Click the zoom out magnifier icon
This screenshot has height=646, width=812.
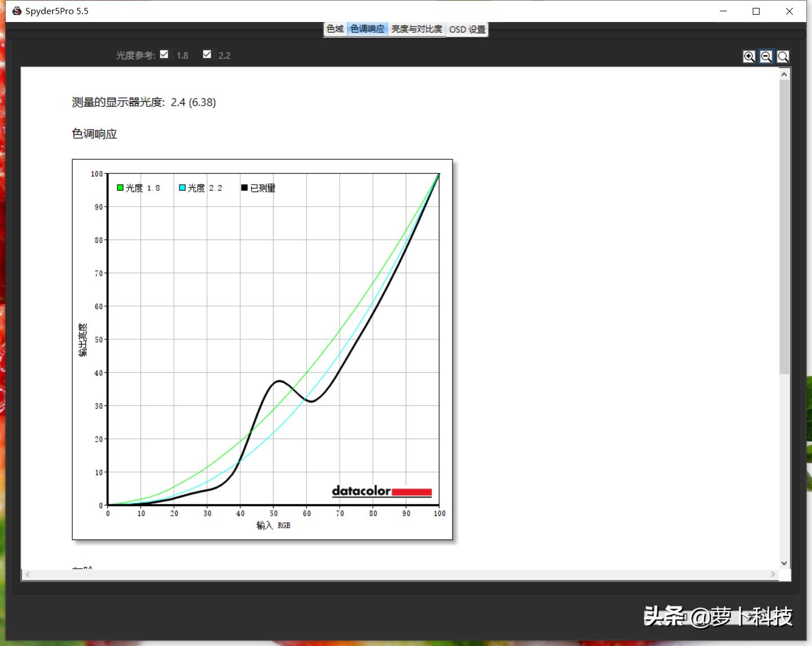[766, 56]
